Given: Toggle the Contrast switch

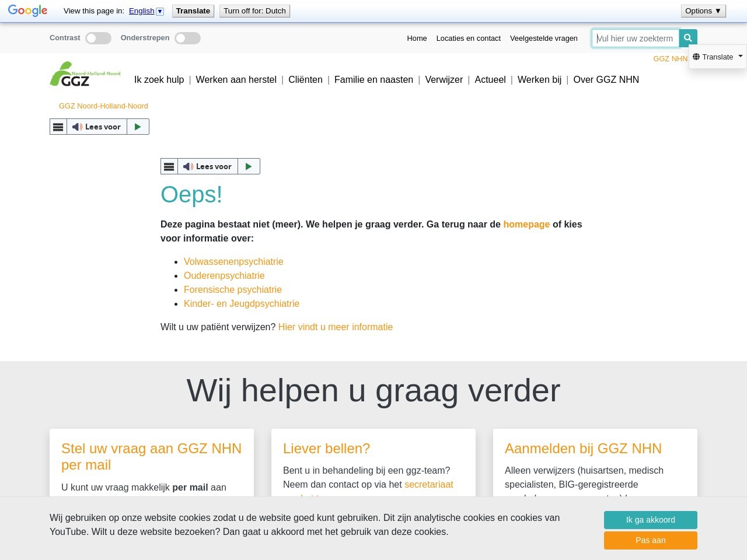Looking at the screenshot, I should tap(98, 38).
